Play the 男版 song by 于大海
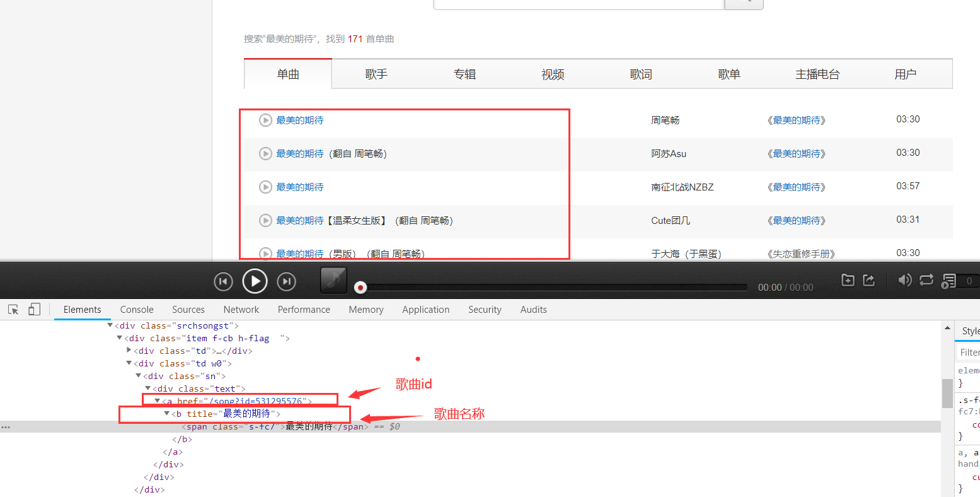Viewport: 980px width, 497px height. pos(265,254)
